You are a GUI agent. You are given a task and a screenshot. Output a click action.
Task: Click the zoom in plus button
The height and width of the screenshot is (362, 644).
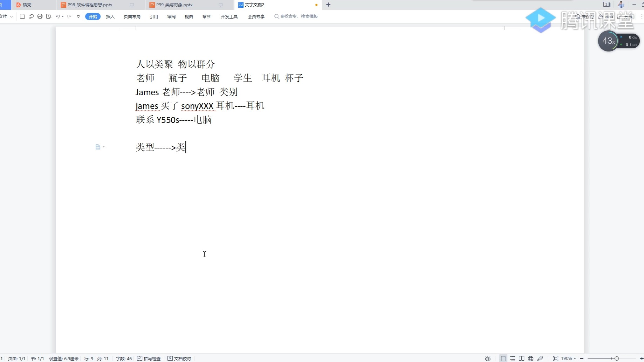point(642,358)
